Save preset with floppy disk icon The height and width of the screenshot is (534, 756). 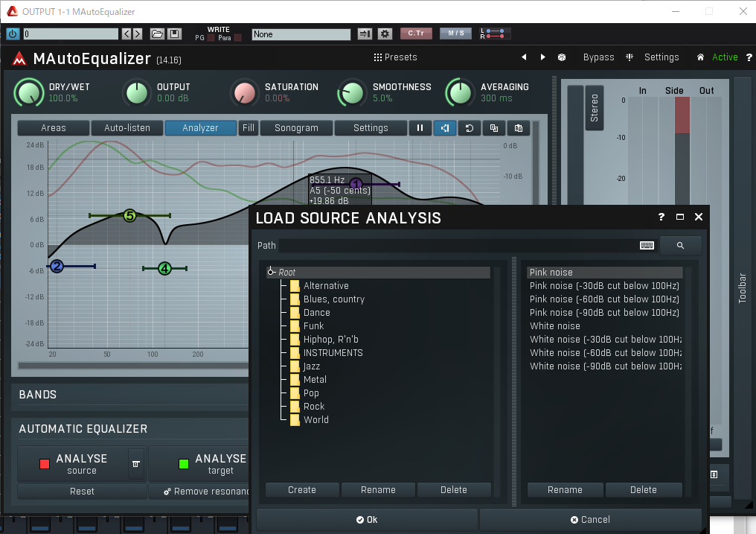pos(175,34)
